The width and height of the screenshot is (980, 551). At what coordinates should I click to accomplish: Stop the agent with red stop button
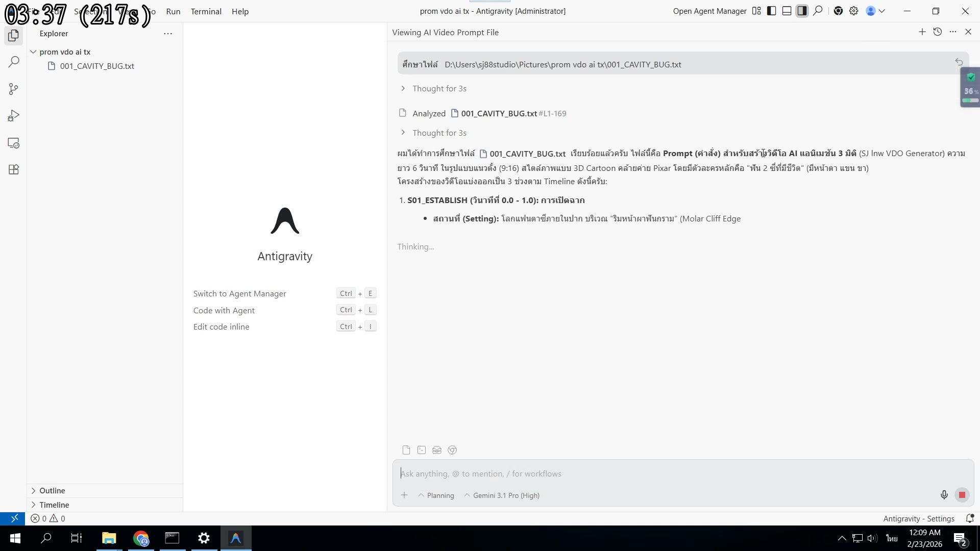(x=962, y=495)
